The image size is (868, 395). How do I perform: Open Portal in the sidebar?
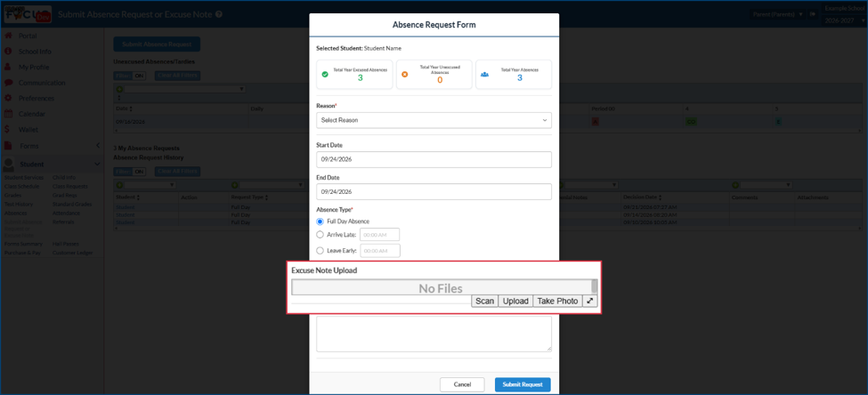(28, 36)
